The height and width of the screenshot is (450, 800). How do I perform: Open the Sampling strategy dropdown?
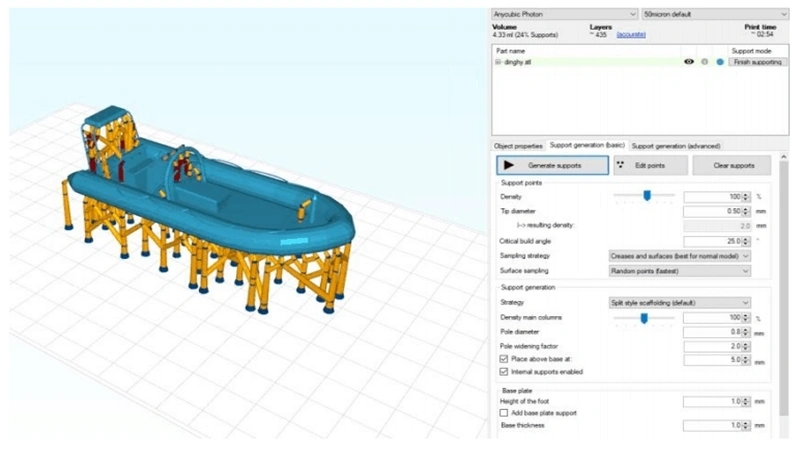680,256
